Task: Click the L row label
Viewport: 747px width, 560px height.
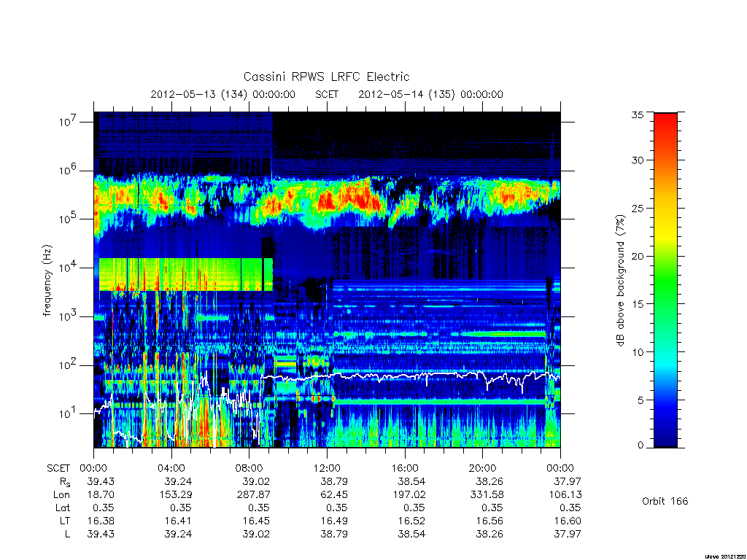Action: (67, 534)
